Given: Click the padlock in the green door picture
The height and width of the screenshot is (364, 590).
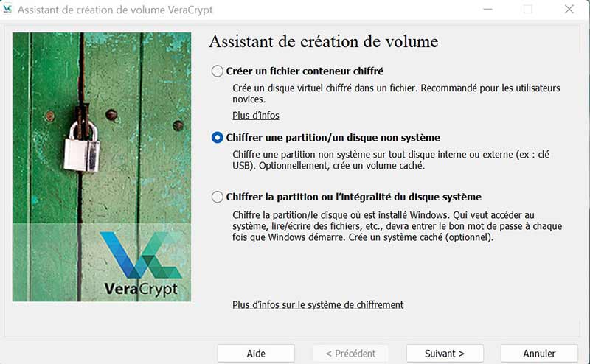Looking at the screenshot, I should point(82,147).
